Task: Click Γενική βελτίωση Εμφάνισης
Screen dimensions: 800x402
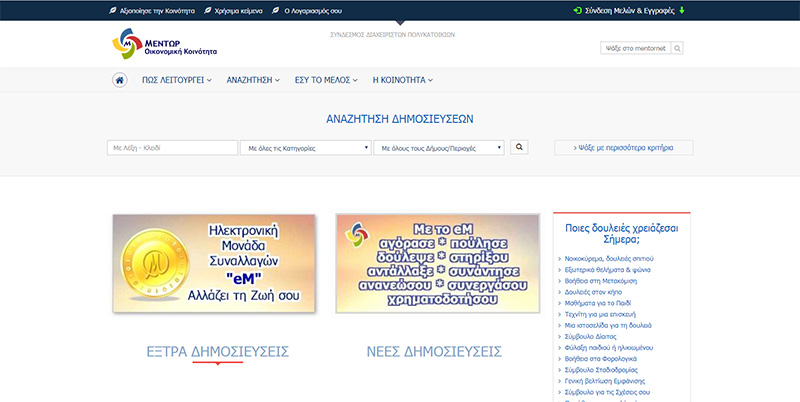Action: click(605, 381)
